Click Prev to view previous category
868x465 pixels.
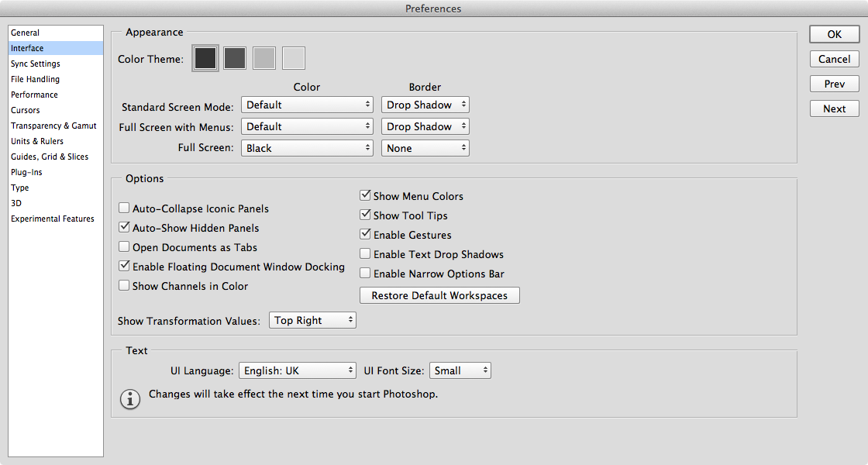click(x=834, y=84)
